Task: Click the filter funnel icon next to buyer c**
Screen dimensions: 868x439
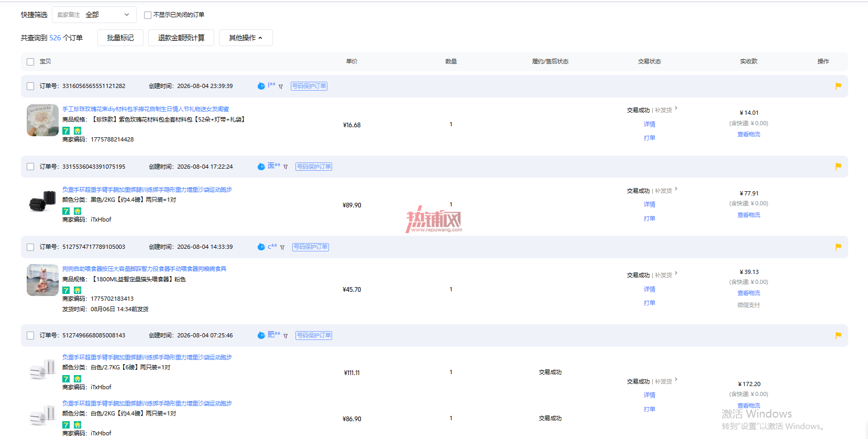Action: [x=282, y=247]
